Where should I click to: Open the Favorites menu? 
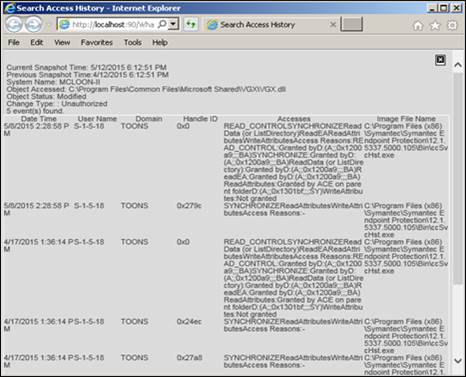97,43
